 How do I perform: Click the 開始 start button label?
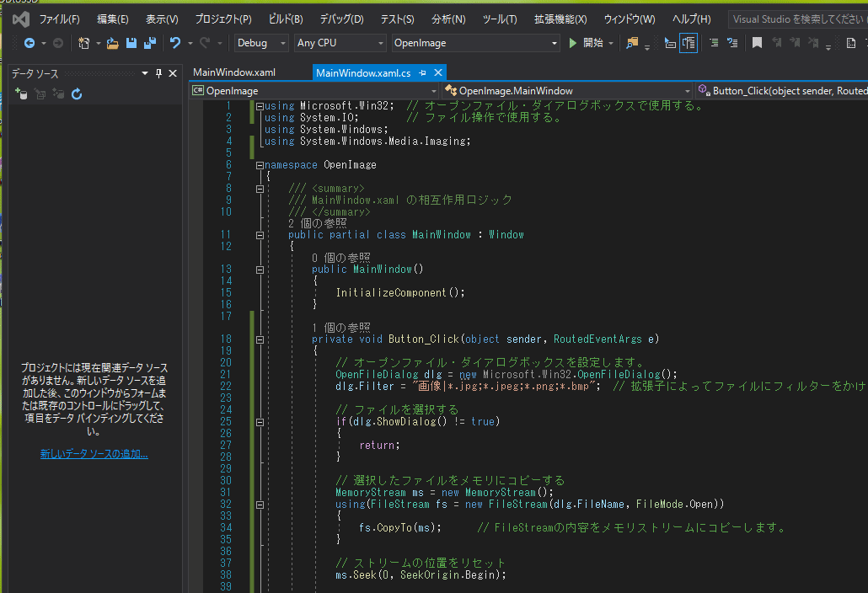[x=593, y=43]
